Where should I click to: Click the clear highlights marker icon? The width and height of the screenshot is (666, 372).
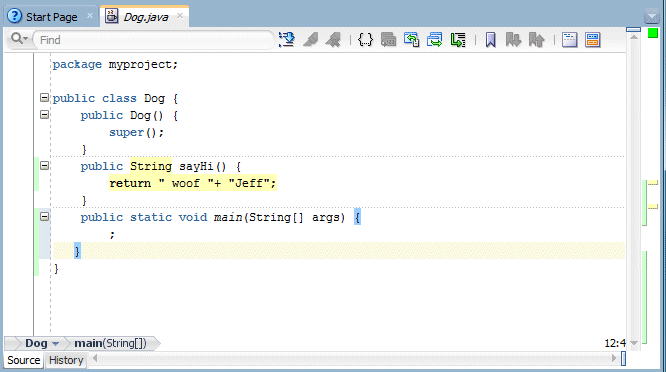tap(333, 40)
